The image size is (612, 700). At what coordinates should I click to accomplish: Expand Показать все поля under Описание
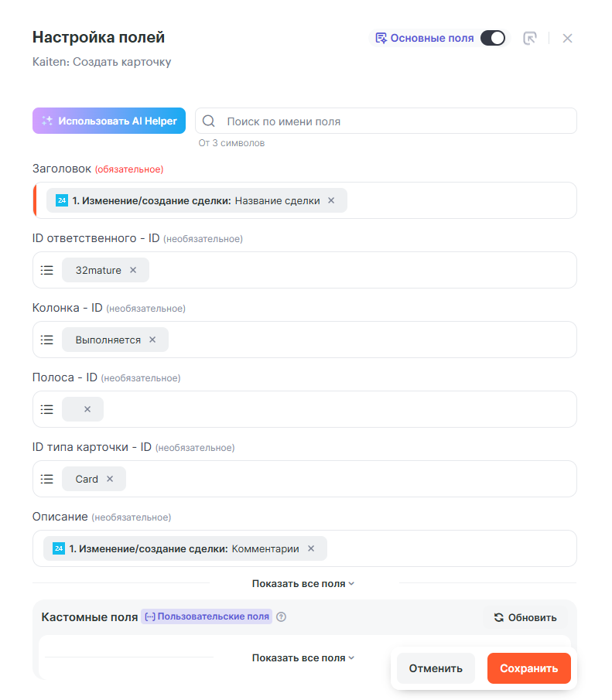point(303,583)
